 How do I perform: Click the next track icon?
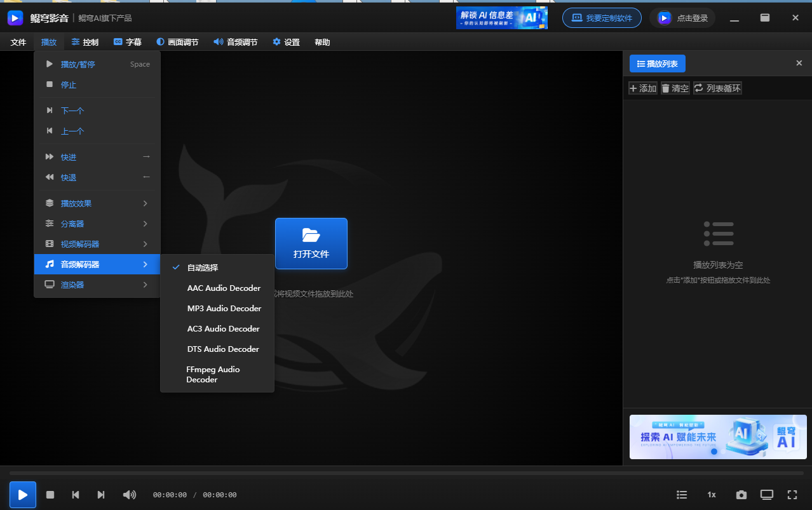pos(101,494)
